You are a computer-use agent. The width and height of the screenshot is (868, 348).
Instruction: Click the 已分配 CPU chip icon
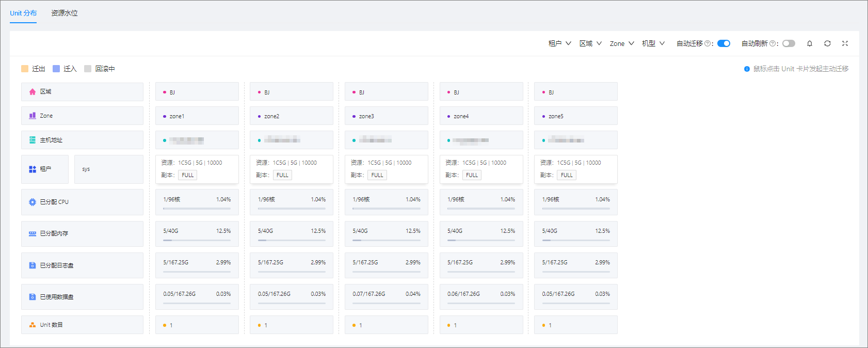pyautogui.click(x=33, y=202)
